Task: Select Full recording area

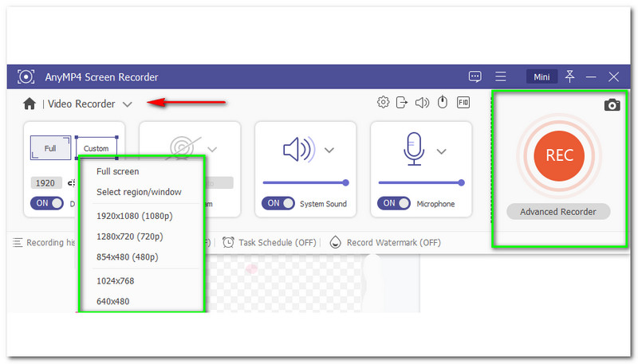Action: [50, 148]
